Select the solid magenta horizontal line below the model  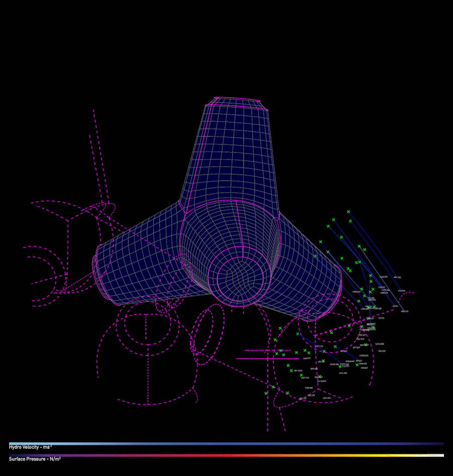pyautogui.click(x=268, y=359)
